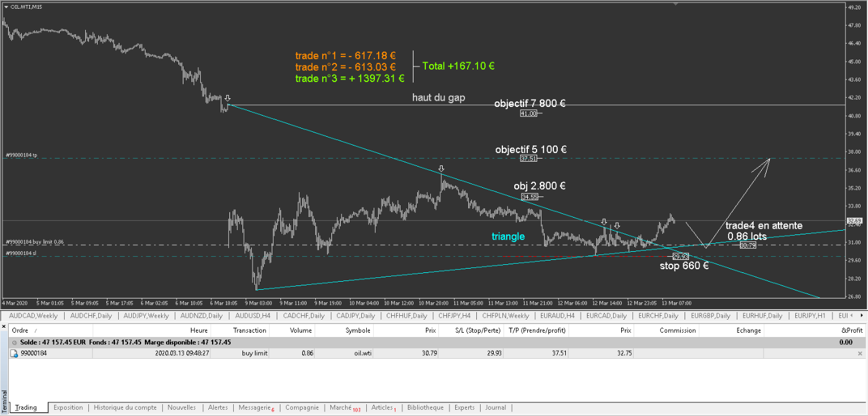Click the order icon beside 99000184
Image resolution: width=868 pixels, height=416 pixels.
[x=14, y=353]
